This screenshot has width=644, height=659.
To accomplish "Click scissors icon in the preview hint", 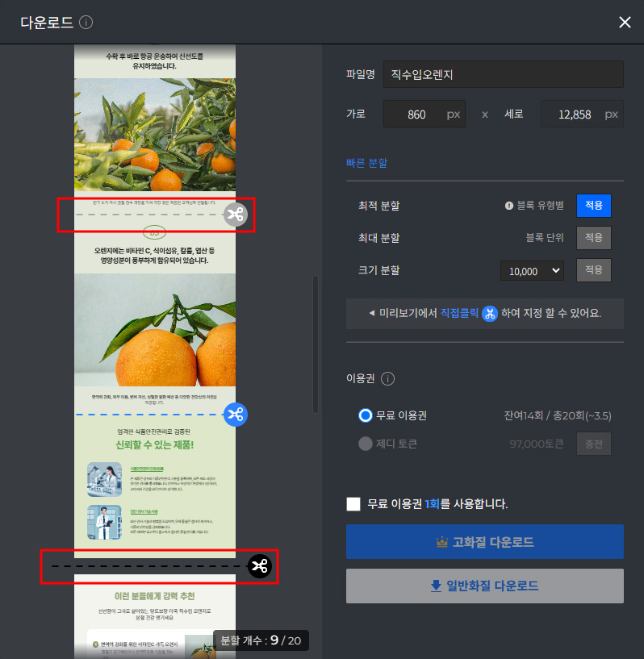I will 489,314.
